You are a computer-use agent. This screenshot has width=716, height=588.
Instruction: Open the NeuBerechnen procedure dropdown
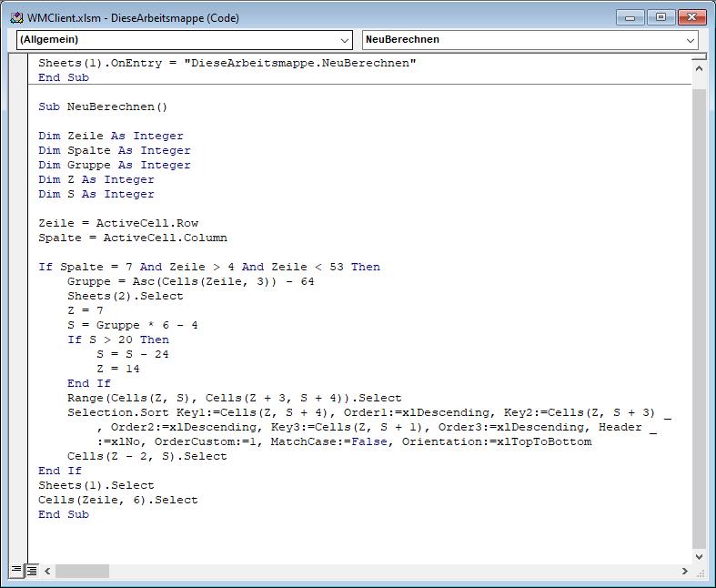(x=530, y=40)
